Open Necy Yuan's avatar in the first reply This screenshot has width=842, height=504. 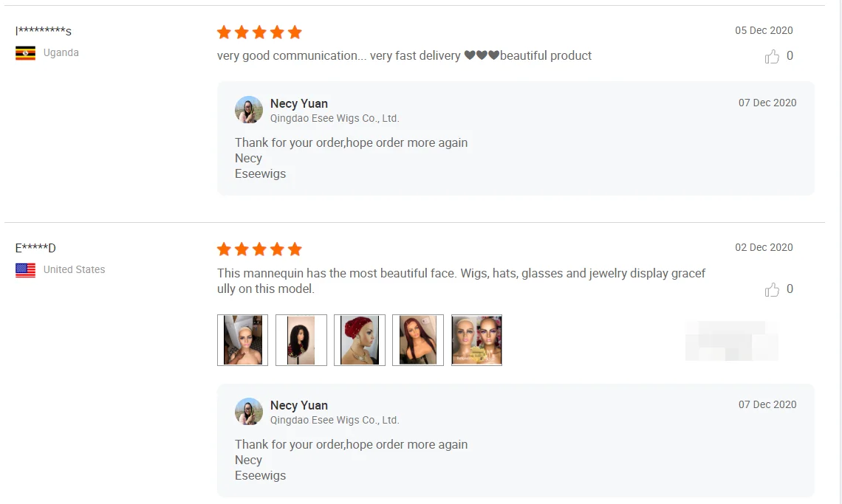(249, 110)
